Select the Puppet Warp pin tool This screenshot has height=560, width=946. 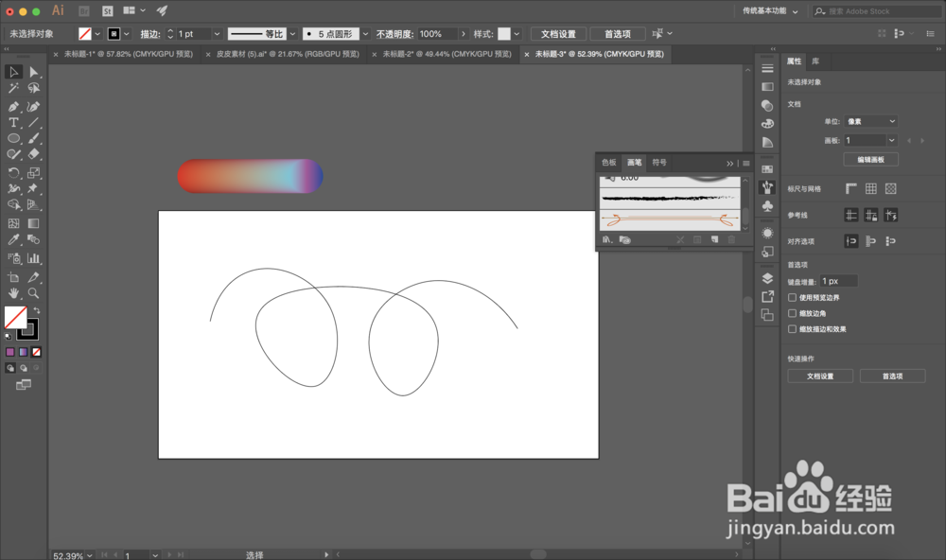[x=34, y=189]
